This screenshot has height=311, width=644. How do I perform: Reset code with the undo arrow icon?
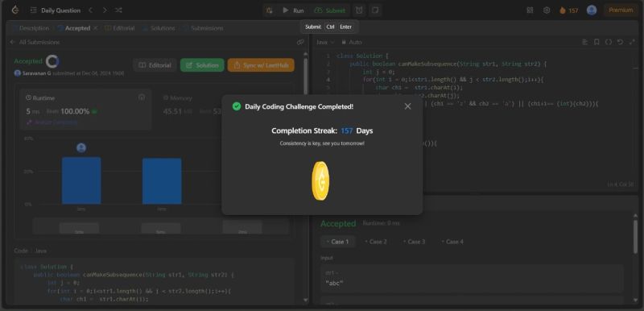pyautogui.click(x=620, y=42)
